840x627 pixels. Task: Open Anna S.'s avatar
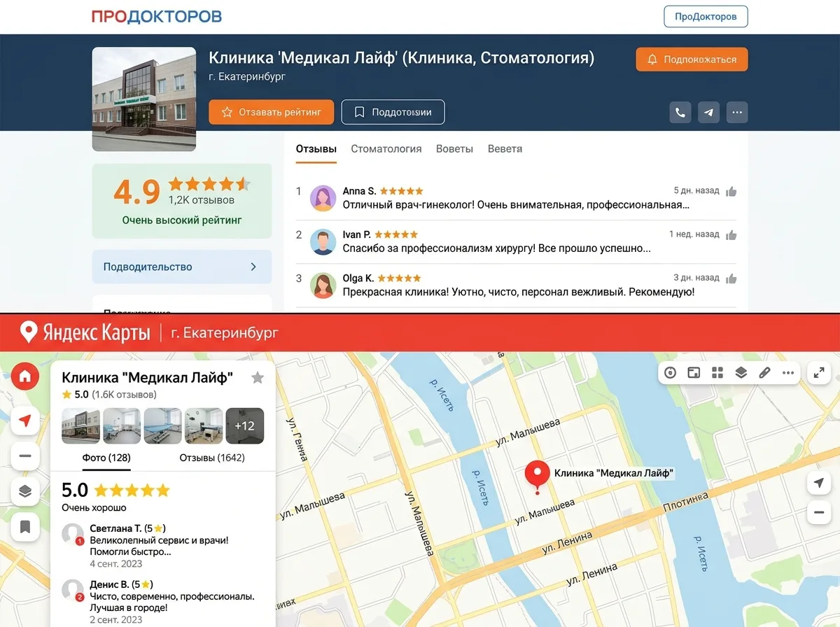click(323, 198)
